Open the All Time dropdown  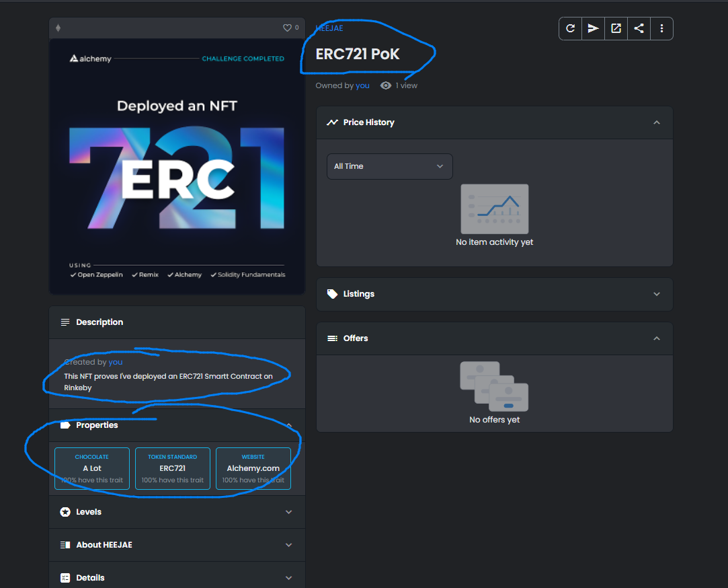(x=389, y=166)
